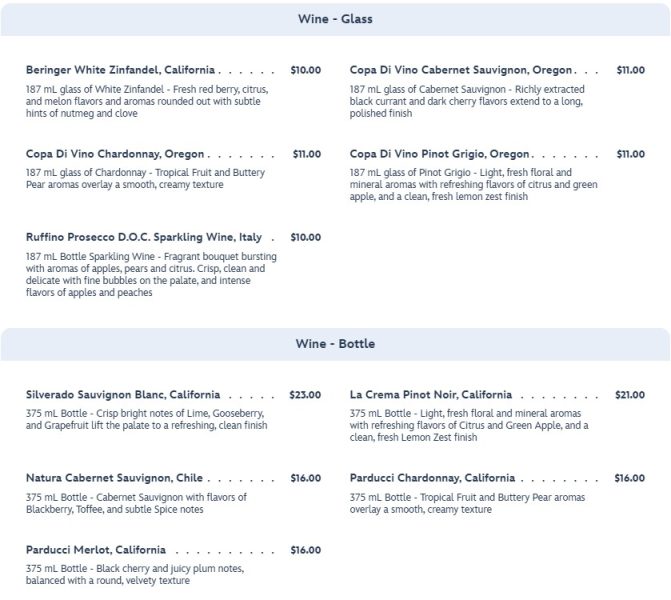Open La Crema Pinot Noir, California
Image resolution: width=671 pixels, height=600 pixels.
pos(431,394)
